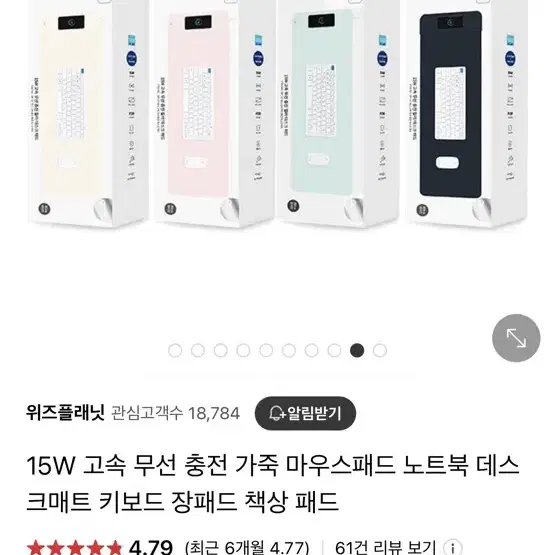
Task: Click the active dark pagination dot
Action: pyautogui.click(x=357, y=350)
